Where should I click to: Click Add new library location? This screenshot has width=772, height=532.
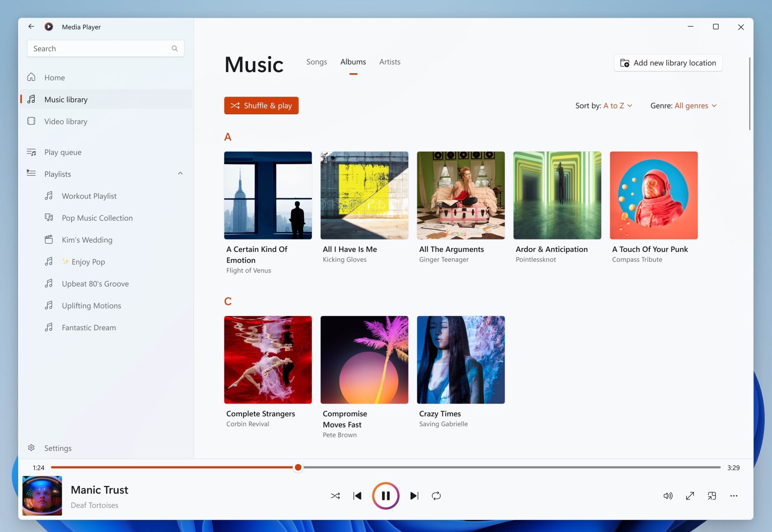668,63
